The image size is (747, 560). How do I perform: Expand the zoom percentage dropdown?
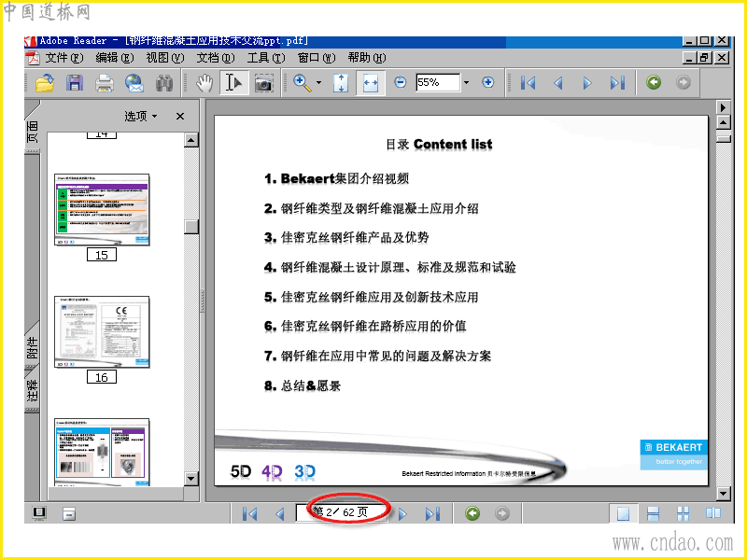(x=466, y=82)
